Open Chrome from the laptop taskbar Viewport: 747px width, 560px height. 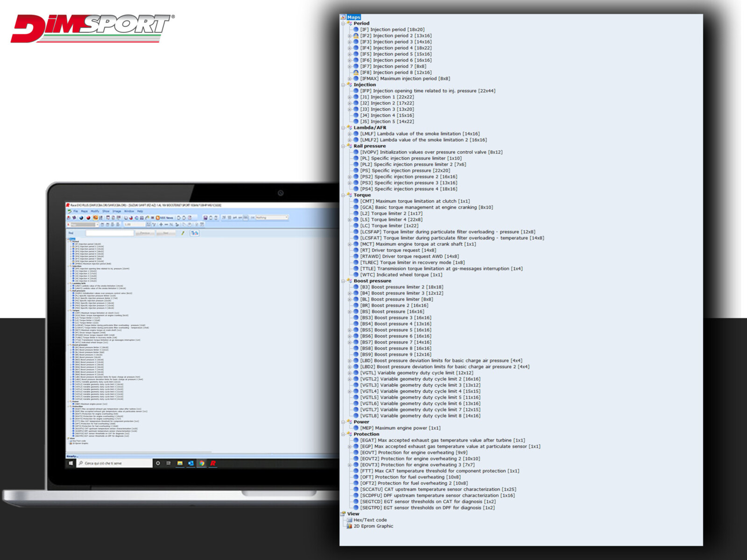tap(202, 463)
